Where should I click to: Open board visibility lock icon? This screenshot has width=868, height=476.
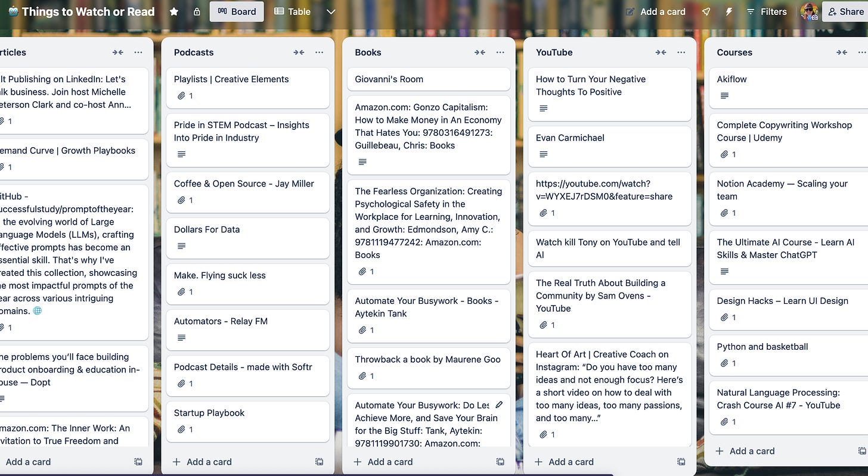click(x=197, y=11)
